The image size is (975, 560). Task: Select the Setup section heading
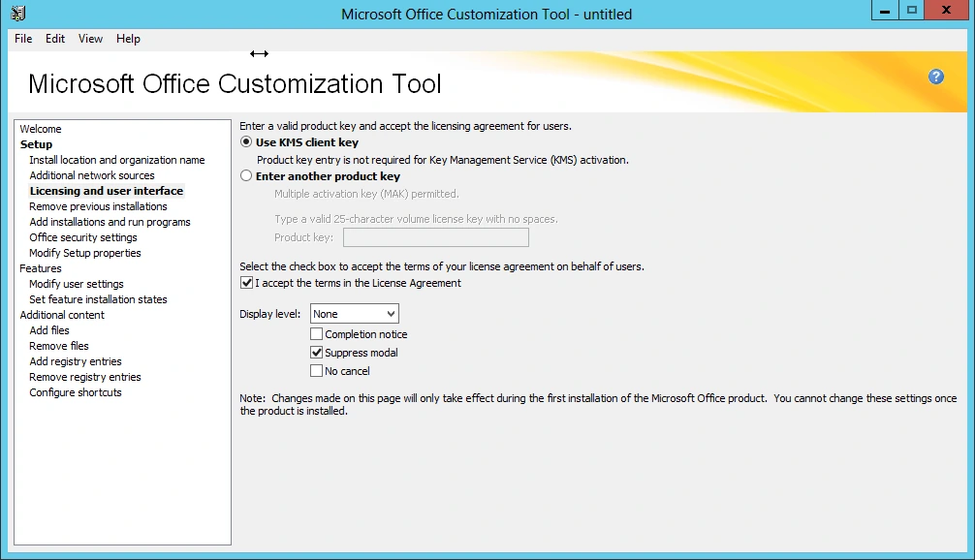36,144
